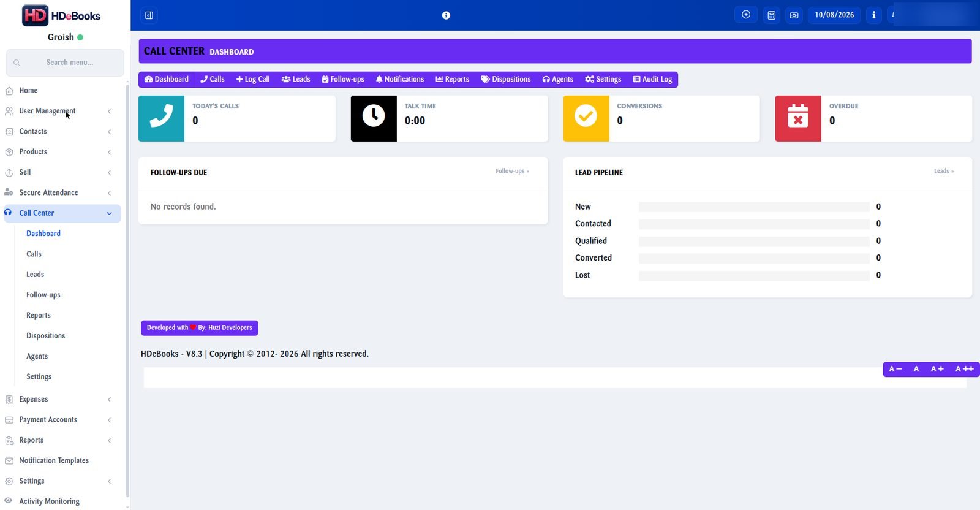Expand the User Management menu chevron
The image size is (980, 510).
[110, 112]
